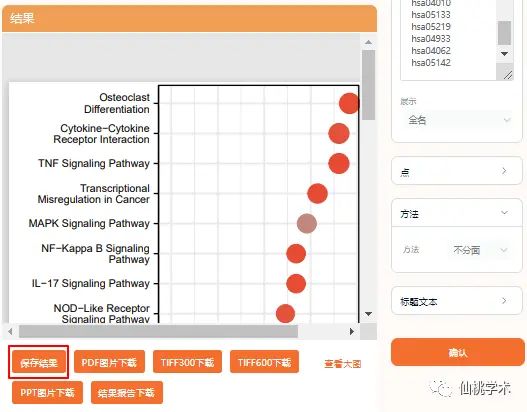
Task: Click the 保存结果 button
Action: (x=39, y=362)
